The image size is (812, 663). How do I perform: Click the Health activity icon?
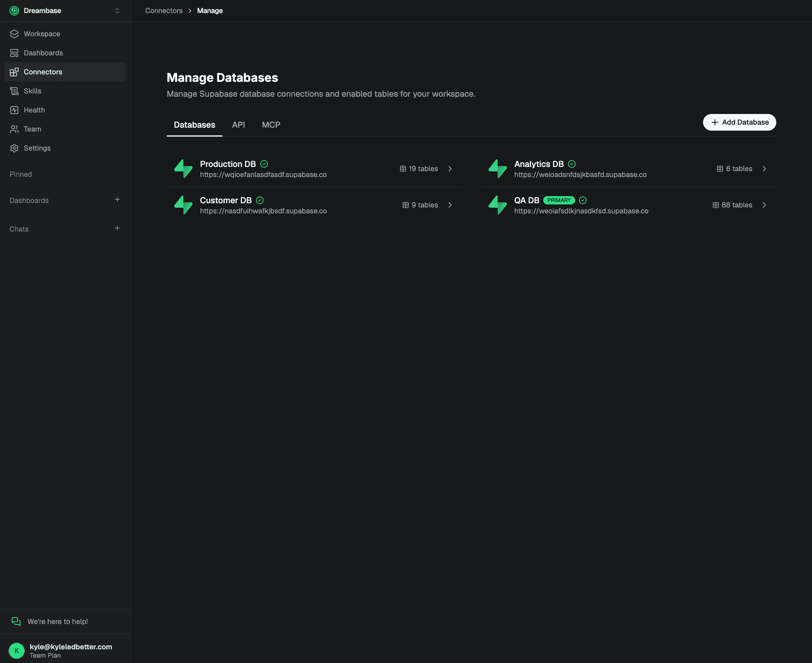pos(14,110)
